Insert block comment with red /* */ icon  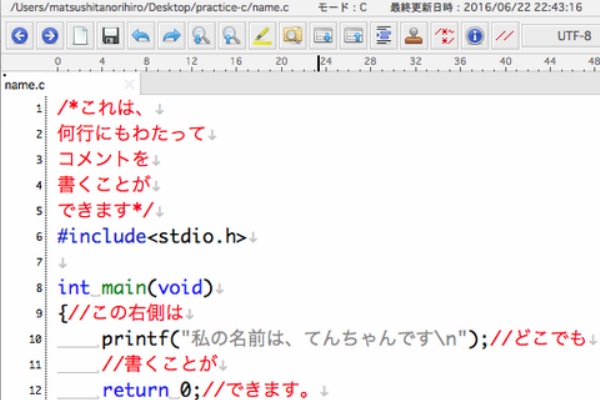pyautogui.click(x=444, y=36)
